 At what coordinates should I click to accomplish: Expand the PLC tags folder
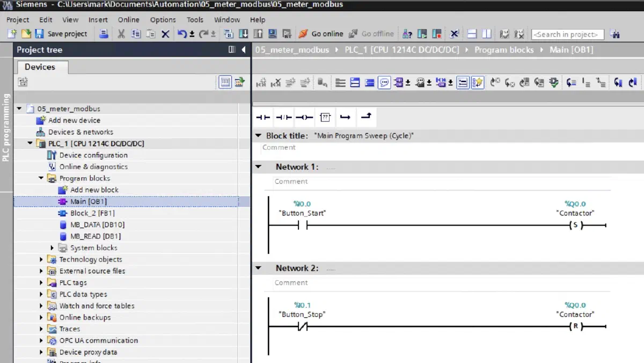41,282
